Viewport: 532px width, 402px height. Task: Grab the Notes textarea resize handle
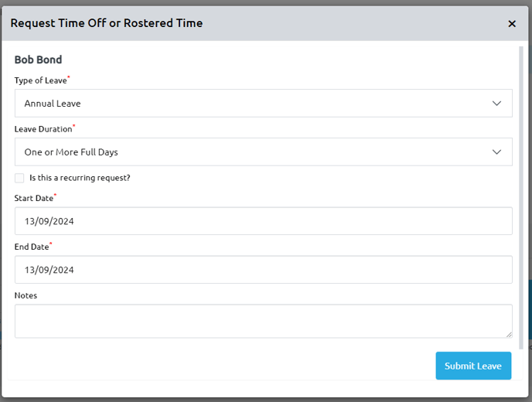[x=509, y=334]
